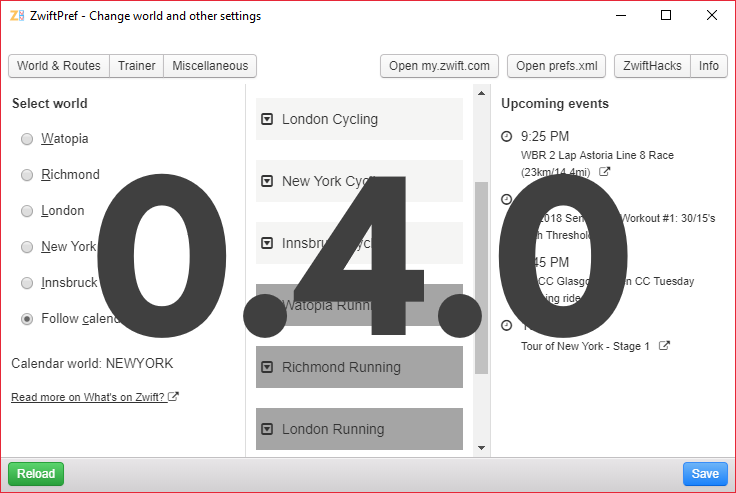The height and width of the screenshot is (493, 736).
Task: Open the ZwiftHacks tab button
Action: click(652, 66)
